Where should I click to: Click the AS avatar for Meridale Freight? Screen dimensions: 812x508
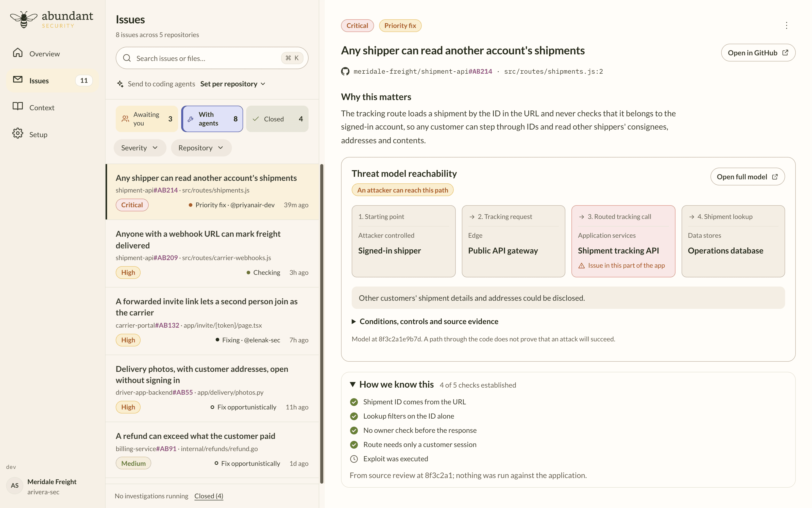point(15,485)
